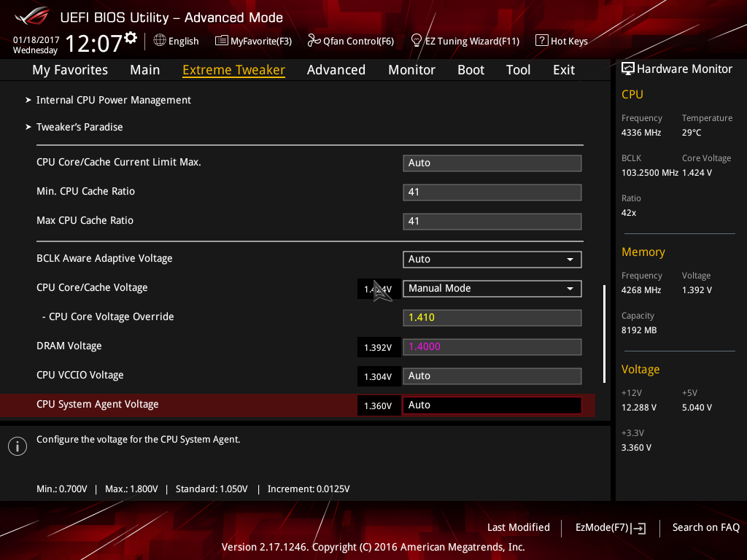The image size is (747, 560).
Task: Click memory frequency 4268 MHz value
Action: pyautogui.click(x=640, y=290)
